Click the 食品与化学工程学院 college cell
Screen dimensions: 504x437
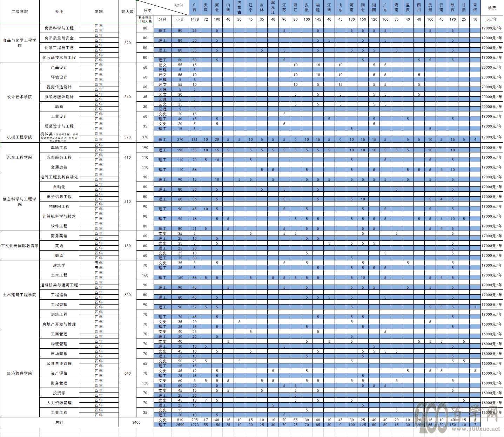pos(20,43)
